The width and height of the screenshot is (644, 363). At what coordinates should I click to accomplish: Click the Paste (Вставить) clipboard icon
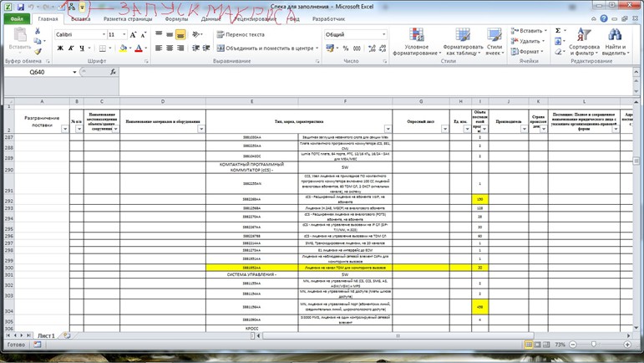click(20, 36)
